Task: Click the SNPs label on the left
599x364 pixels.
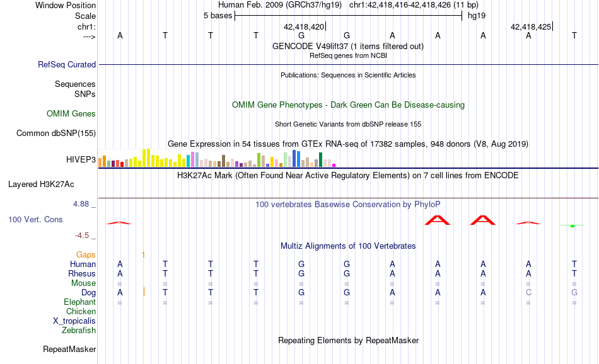Action: 85,94
